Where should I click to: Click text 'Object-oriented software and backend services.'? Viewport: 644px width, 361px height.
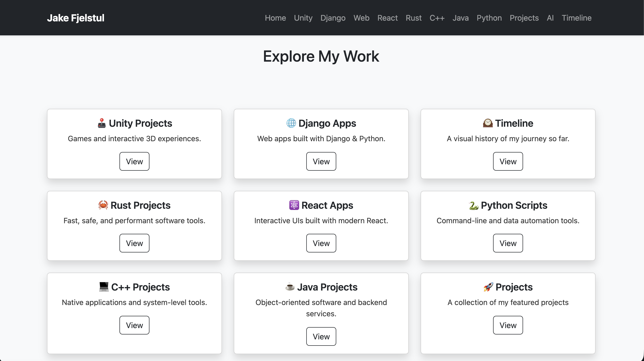321,308
